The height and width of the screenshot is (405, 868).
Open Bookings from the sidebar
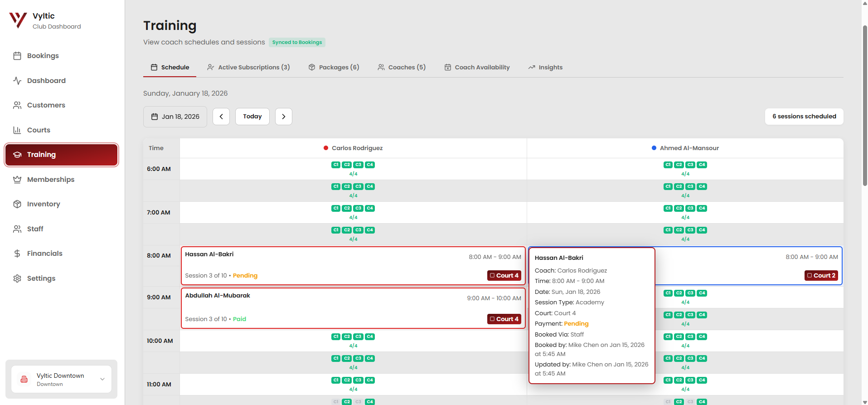point(43,56)
